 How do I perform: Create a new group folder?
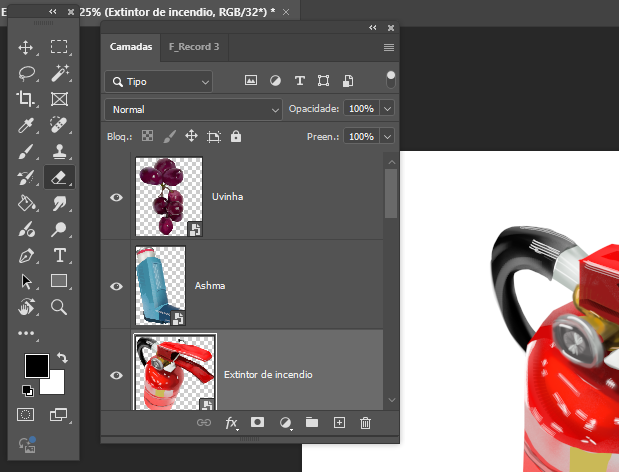tap(312, 423)
